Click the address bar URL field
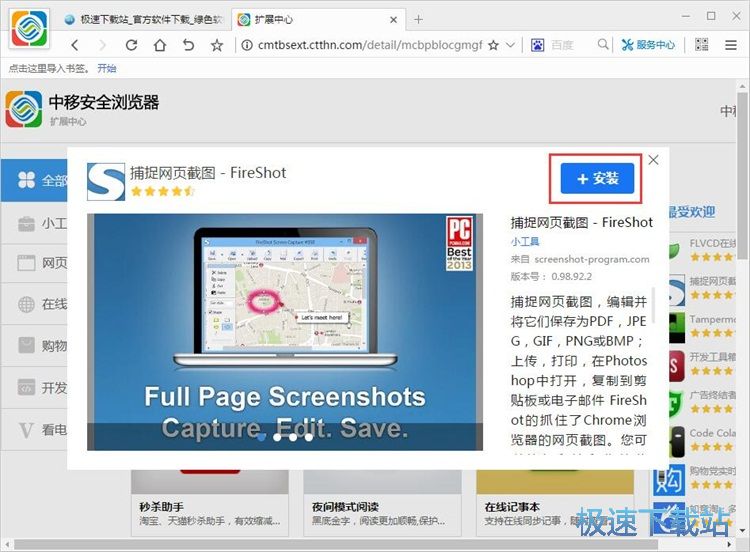Screen dimensions: 750x552 [370, 45]
